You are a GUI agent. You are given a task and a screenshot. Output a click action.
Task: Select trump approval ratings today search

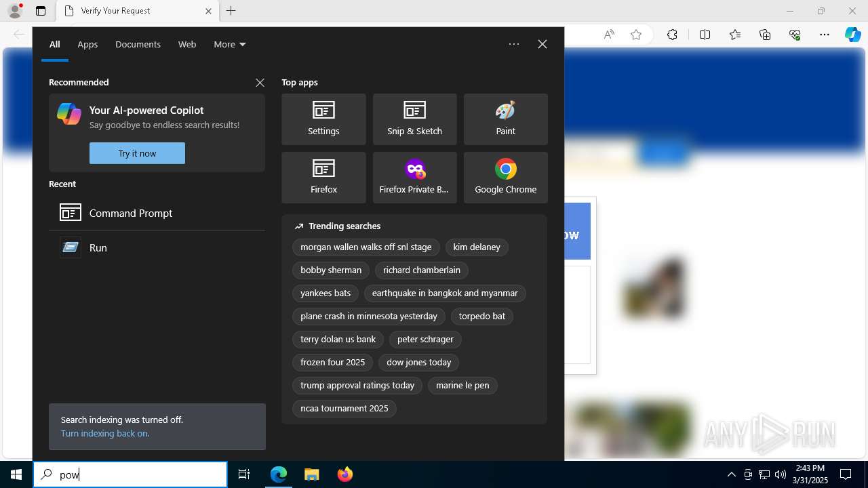(x=357, y=386)
